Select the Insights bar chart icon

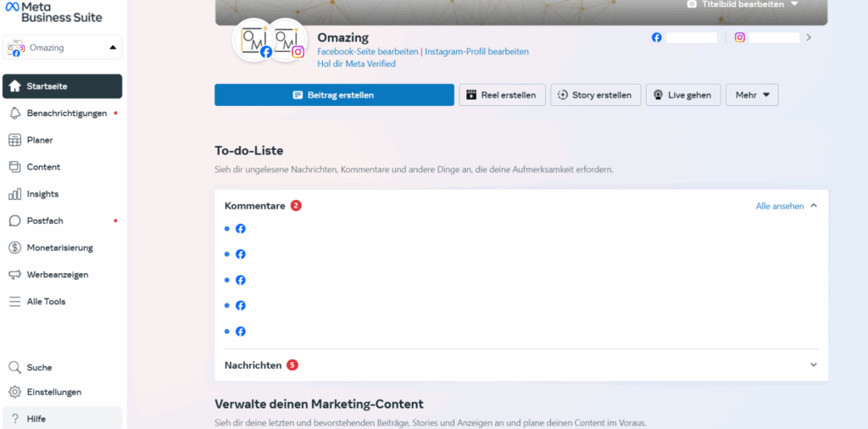[14, 194]
